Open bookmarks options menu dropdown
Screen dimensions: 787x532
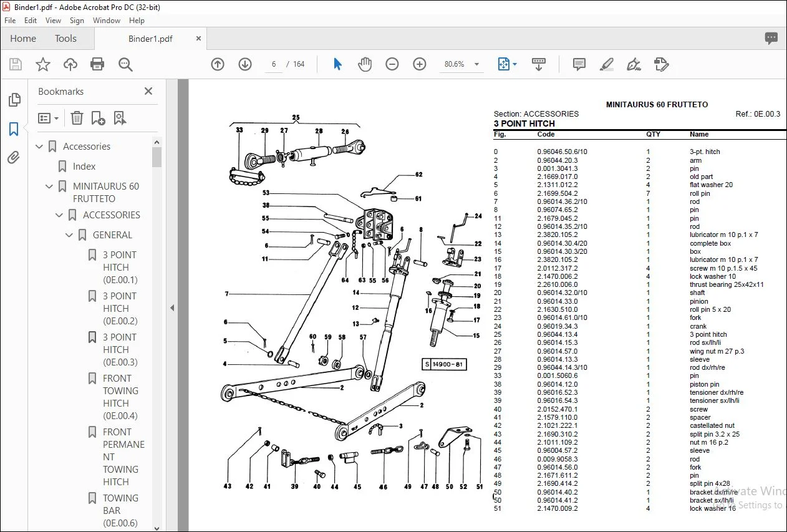[x=48, y=118]
